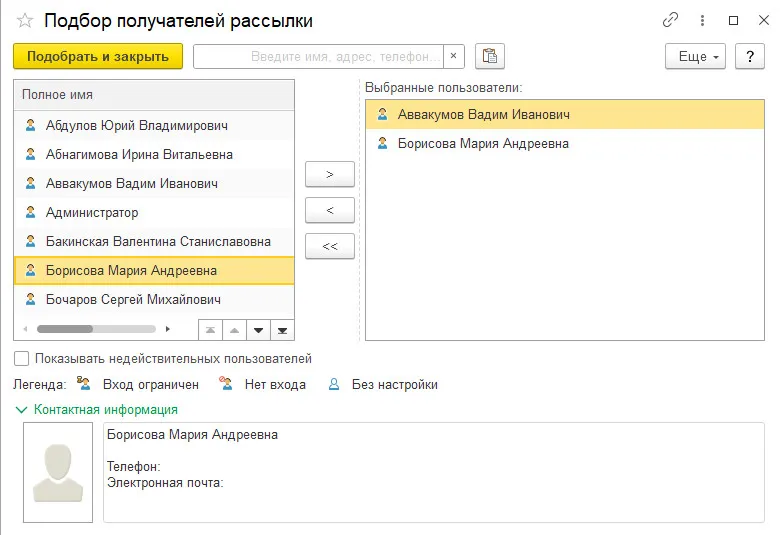Screen dimensions: 784x535
Task: Add this window to favorites with star icon
Action: [x=25, y=21]
